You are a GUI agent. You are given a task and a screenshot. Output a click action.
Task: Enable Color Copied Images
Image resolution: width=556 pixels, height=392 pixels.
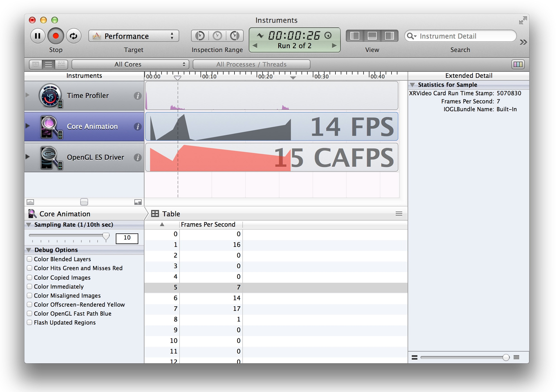29,277
